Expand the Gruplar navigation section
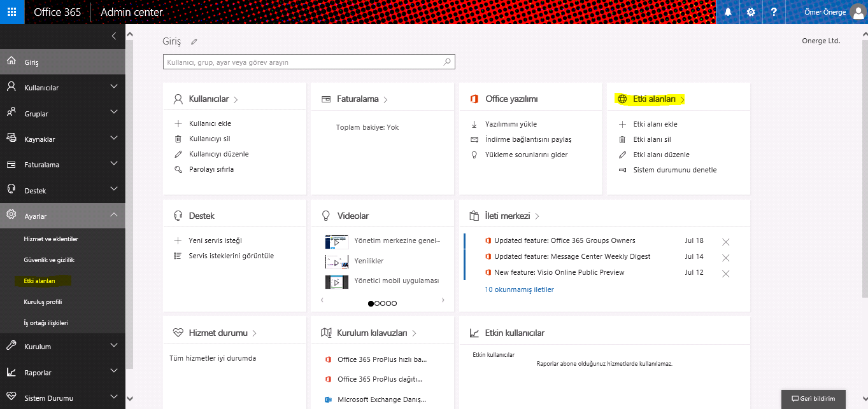 [x=114, y=113]
